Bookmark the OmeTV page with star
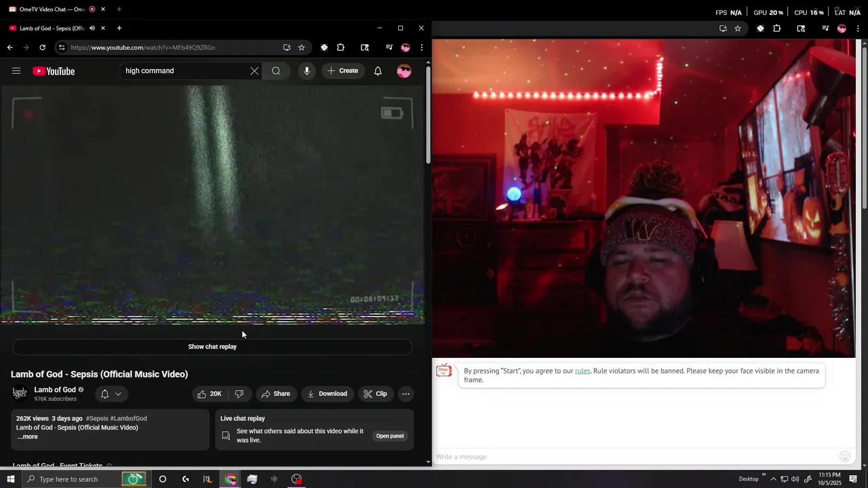Viewport: 868px width, 488px height. [738, 28]
